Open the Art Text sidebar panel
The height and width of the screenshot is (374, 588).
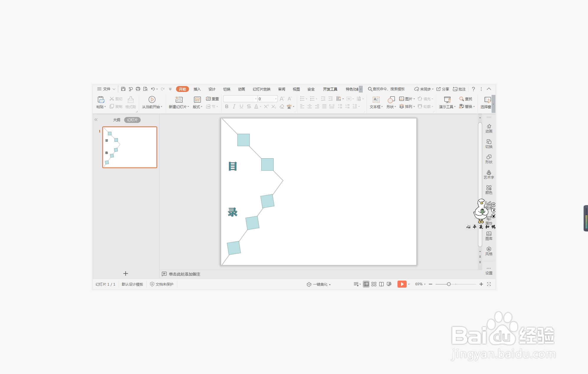[x=489, y=174]
